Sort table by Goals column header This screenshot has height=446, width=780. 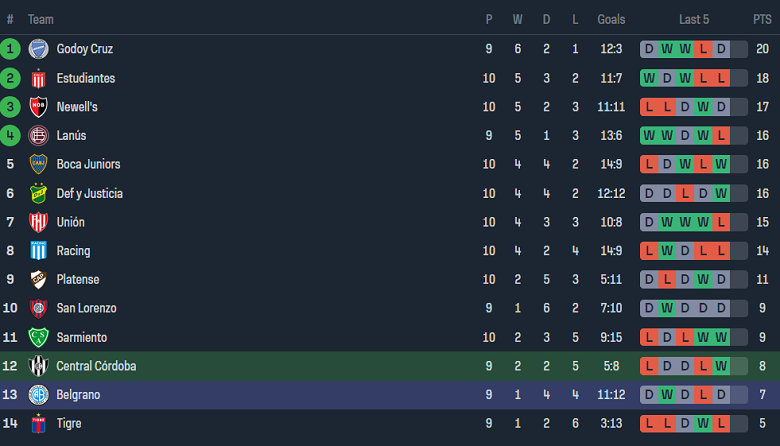(611, 19)
